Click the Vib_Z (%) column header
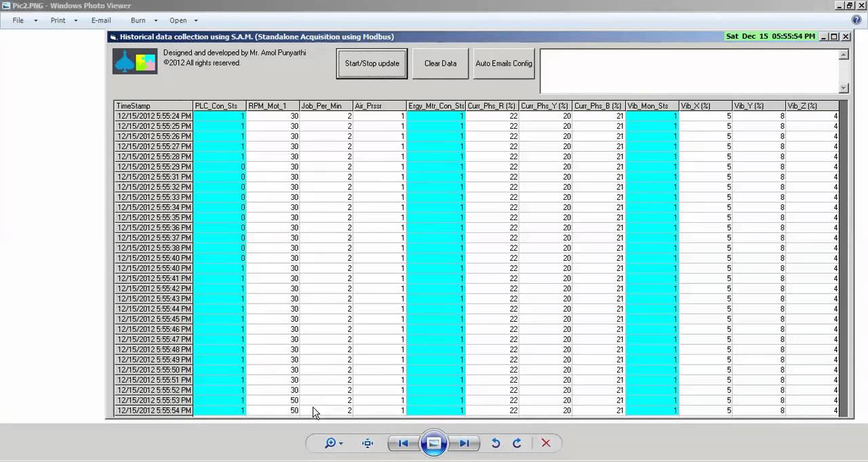This screenshot has height=462, width=868. coord(812,106)
